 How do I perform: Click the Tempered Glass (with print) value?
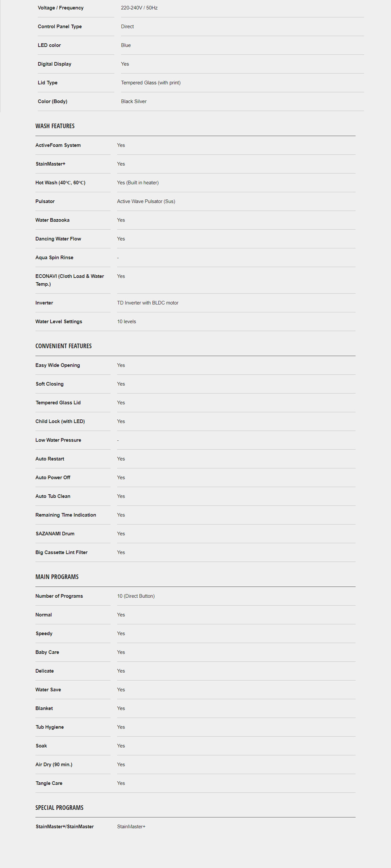click(151, 83)
